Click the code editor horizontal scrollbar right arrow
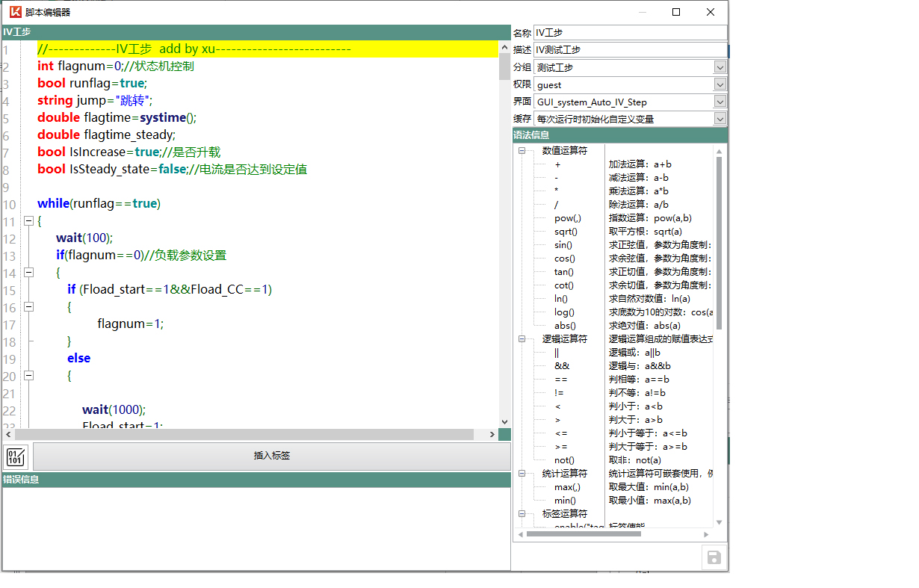 tap(492, 434)
